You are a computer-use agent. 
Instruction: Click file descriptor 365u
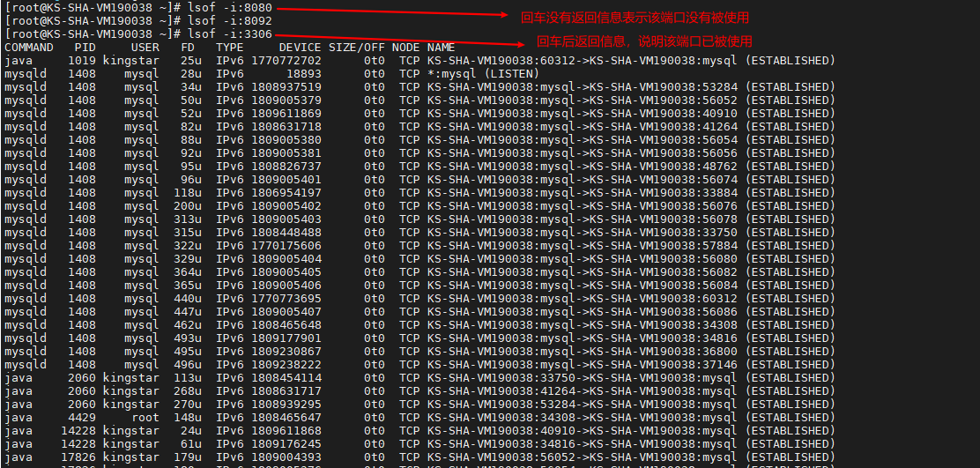[x=188, y=286]
